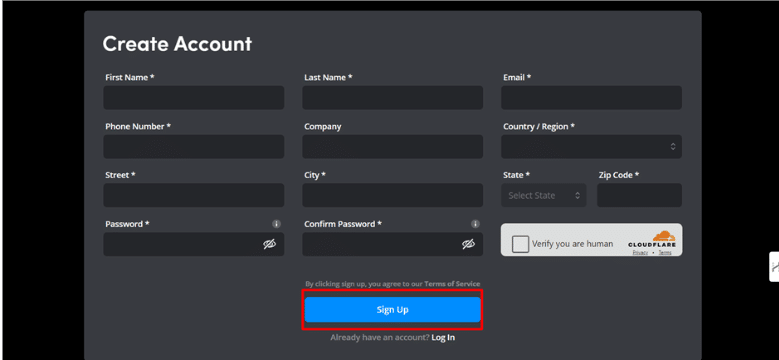Open Cloudflare Privacy link
The height and width of the screenshot is (360, 779).
point(640,252)
